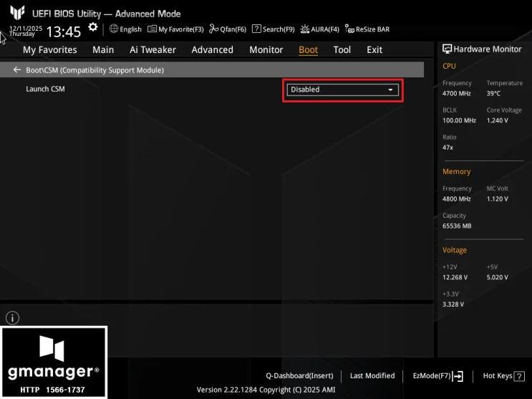Click the Memory section heading
The width and height of the screenshot is (532, 399).
tap(456, 171)
